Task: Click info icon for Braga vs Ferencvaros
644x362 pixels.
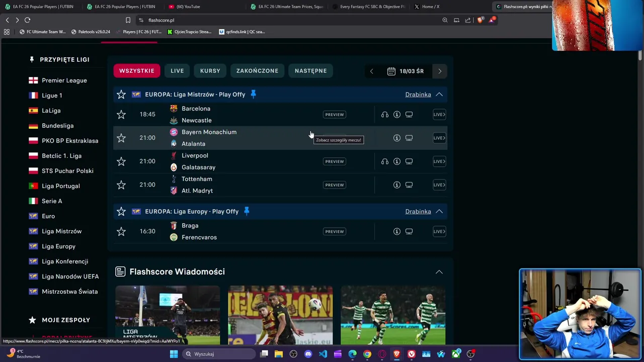Action: point(397,232)
